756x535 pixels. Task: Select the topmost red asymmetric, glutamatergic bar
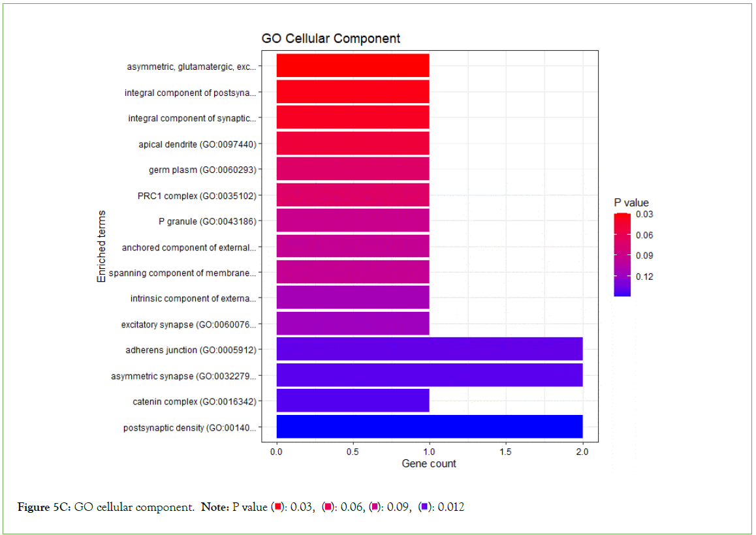pos(353,66)
